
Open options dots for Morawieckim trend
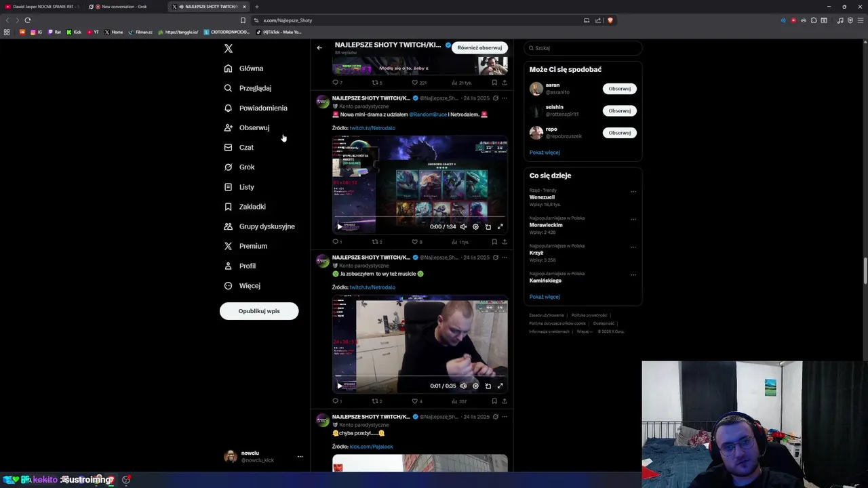(x=633, y=220)
